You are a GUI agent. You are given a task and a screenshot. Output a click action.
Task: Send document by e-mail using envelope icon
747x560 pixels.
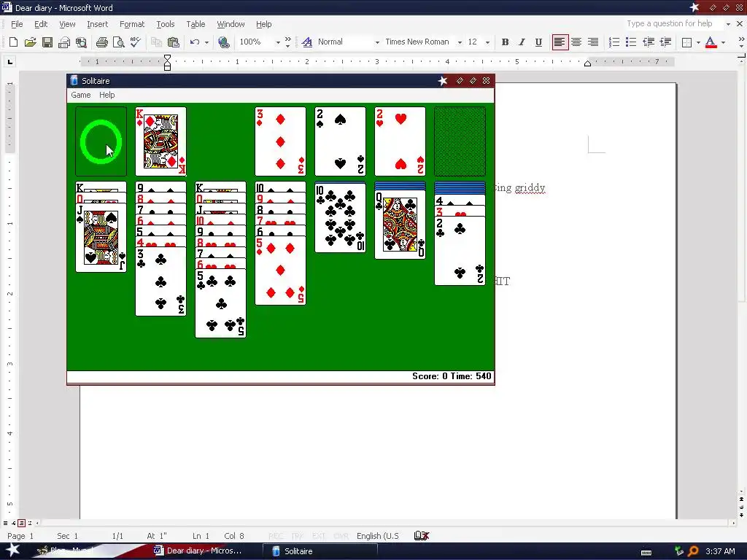point(64,42)
